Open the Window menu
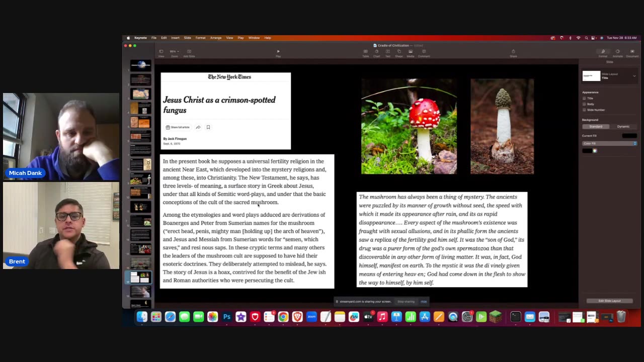Screen dimensions: 644x362 tap(254, 38)
